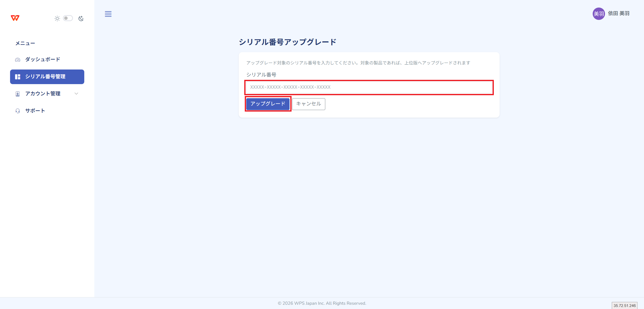644x309 pixels.
Task: Click the シリアル番号管理 grid icon
Action: point(18,77)
